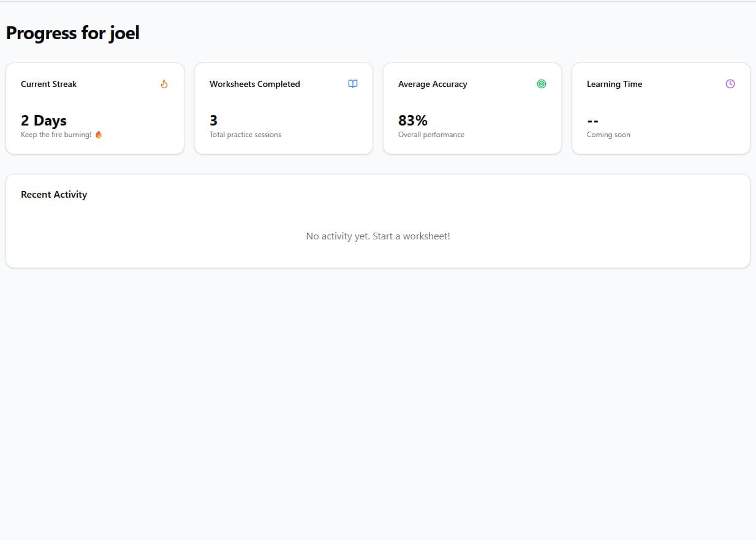Click the fire emoji after 'Keep the fire burning!'
The image size is (756, 540).
99,135
